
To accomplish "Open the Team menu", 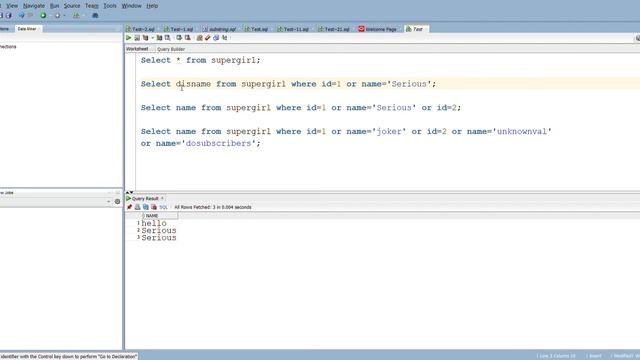I will click(92, 6).
